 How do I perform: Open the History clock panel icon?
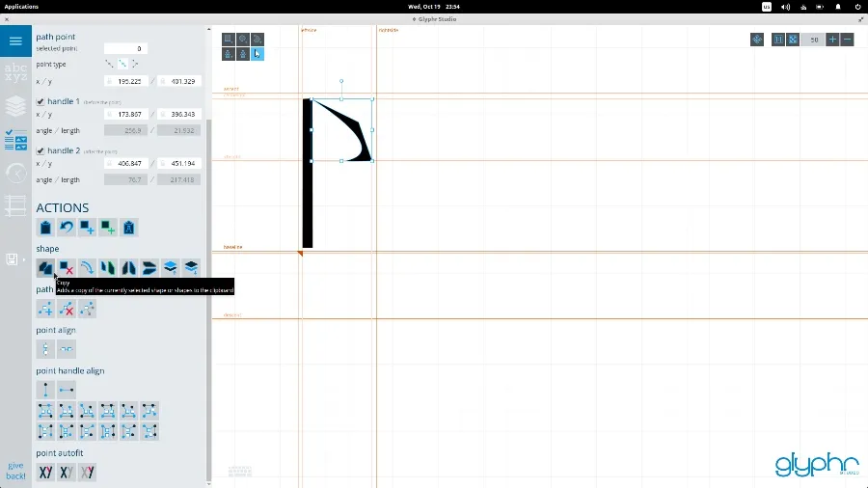15,174
